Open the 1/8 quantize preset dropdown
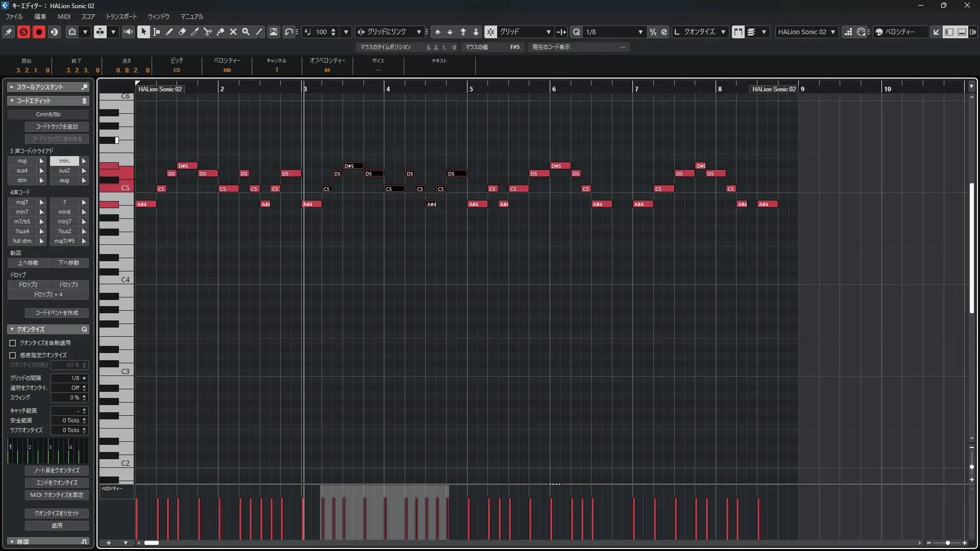Screen dimensions: 980x551 click(640, 32)
